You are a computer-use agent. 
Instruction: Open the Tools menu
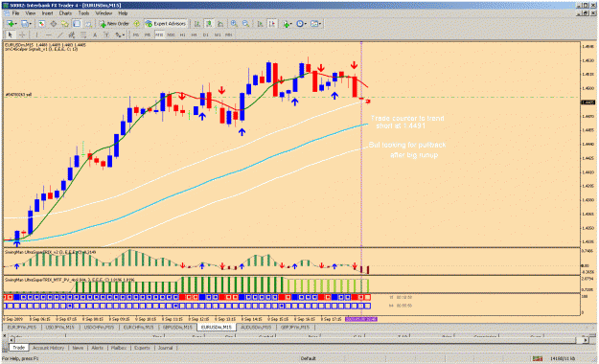click(x=83, y=13)
